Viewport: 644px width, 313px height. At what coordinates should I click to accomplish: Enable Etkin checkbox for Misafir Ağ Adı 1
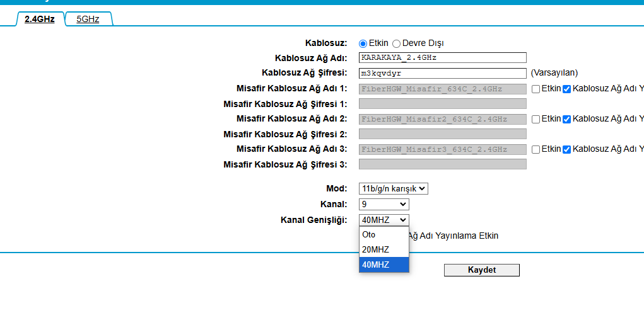(536, 89)
